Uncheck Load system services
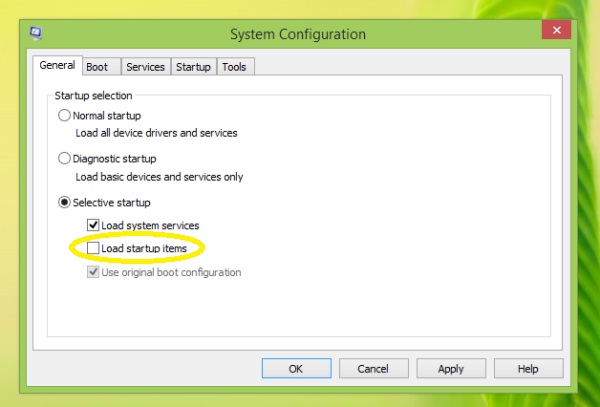600x407 pixels. coord(93,225)
